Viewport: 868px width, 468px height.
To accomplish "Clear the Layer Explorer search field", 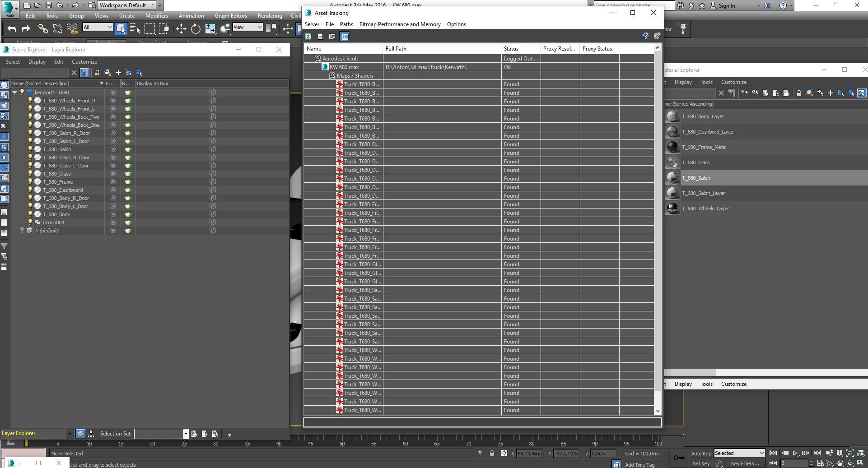I will (x=74, y=73).
